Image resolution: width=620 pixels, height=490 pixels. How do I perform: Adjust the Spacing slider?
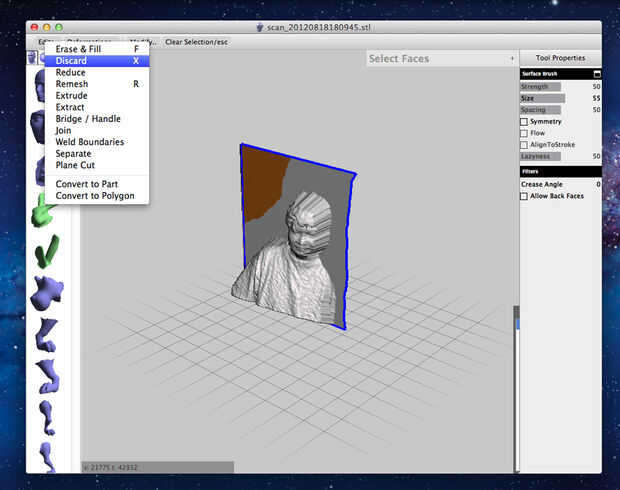(x=541, y=110)
